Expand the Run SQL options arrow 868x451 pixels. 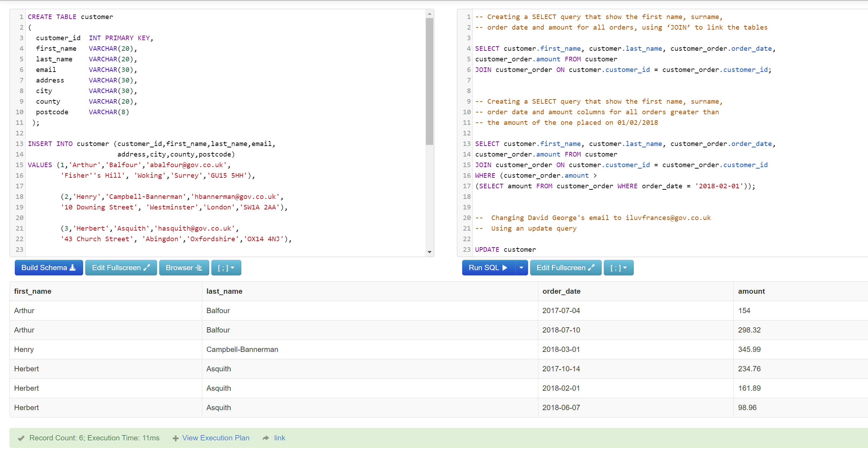[x=521, y=268]
